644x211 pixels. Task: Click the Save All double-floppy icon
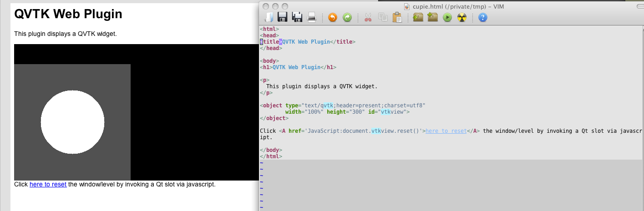click(x=297, y=17)
